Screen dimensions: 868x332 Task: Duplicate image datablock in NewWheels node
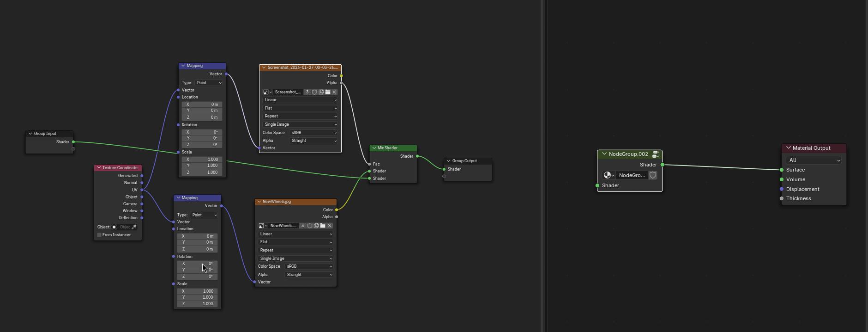[x=316, y=226]
